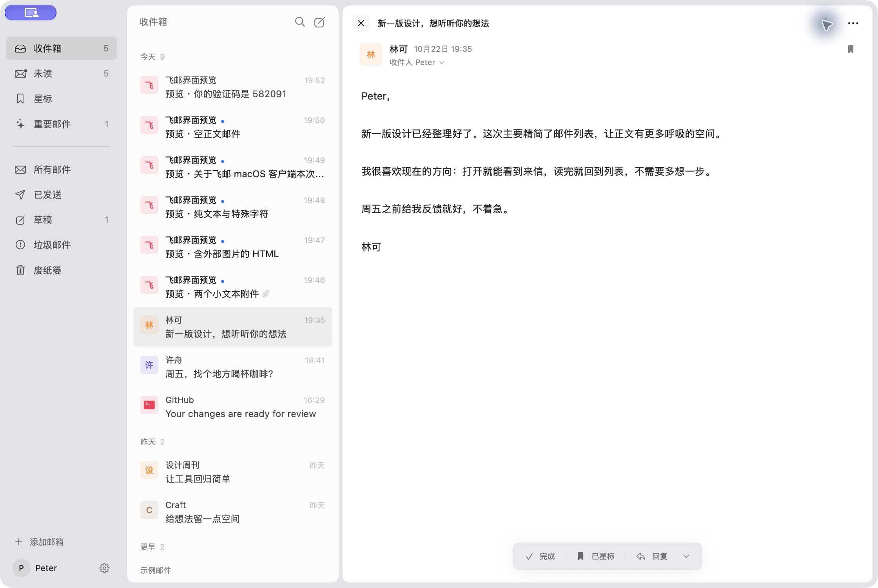The height and width of the screenshot is (588, 878).
Task: Open the 已发送 sent folder
Action: tap(62, 194)
